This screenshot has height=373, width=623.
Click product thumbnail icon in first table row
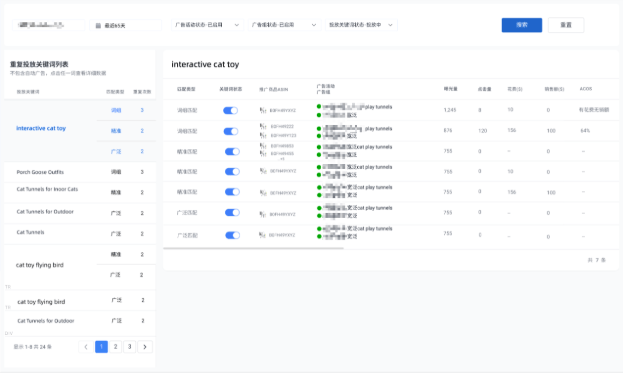pyautogui.click(x=263, y=110)
